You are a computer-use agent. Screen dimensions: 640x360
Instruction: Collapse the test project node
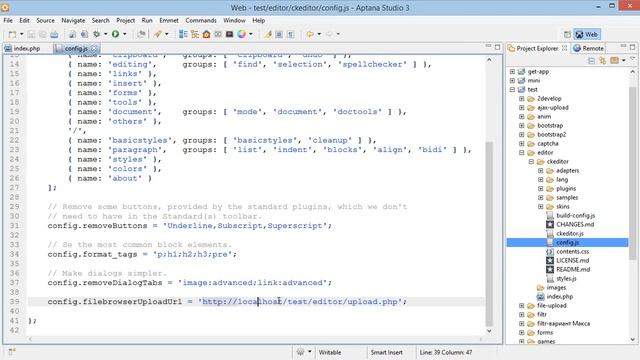click(x=512, y=89)
